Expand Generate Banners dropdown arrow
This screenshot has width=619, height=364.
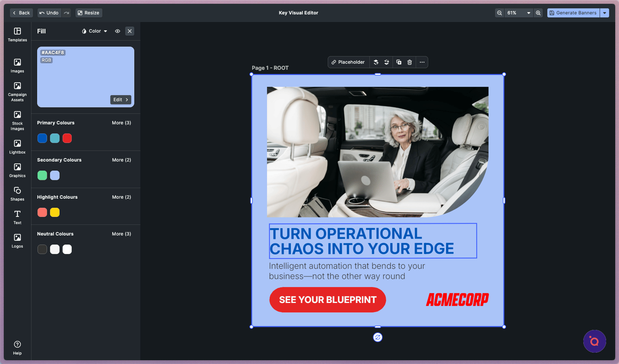(605, 13)
